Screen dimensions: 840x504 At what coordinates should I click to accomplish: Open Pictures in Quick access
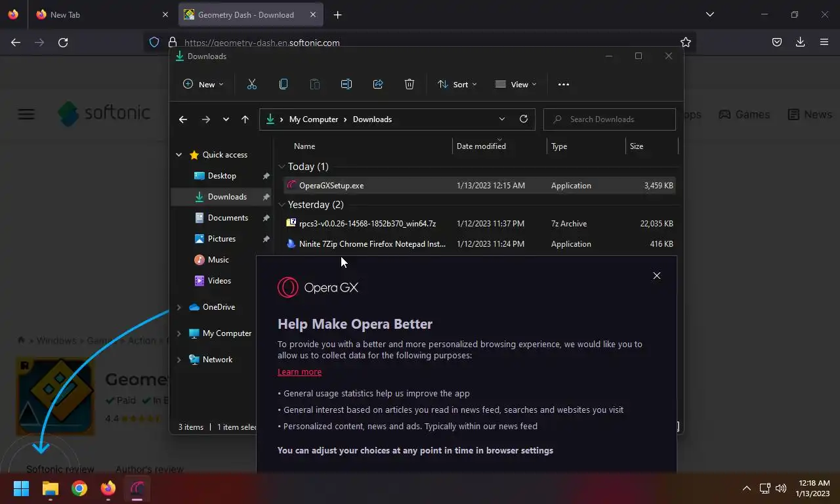click(222, 239)
